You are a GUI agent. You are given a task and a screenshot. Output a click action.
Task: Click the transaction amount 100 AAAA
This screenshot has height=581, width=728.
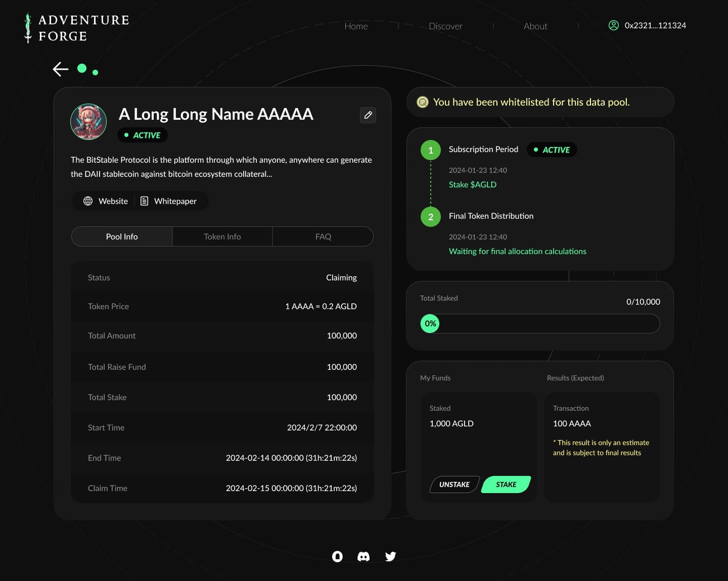click(x=572, y=423)
